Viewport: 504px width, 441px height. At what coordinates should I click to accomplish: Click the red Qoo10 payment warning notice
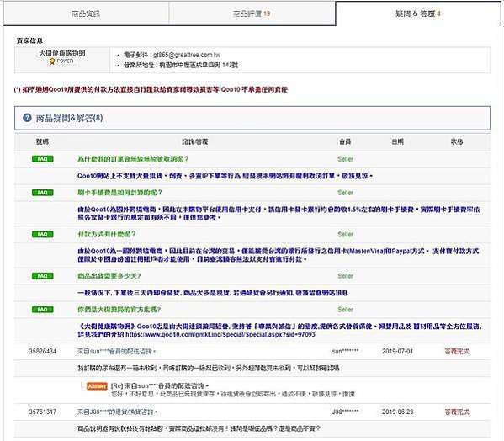[x=151, y=90]
